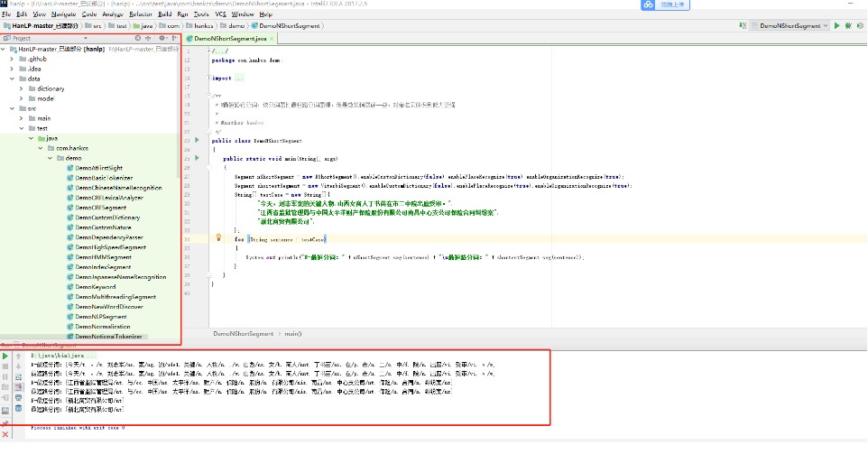The width and height of the screenshot is (868, 454).
Task: Click the Make Project build icon
Action: [x=743, y=25]
